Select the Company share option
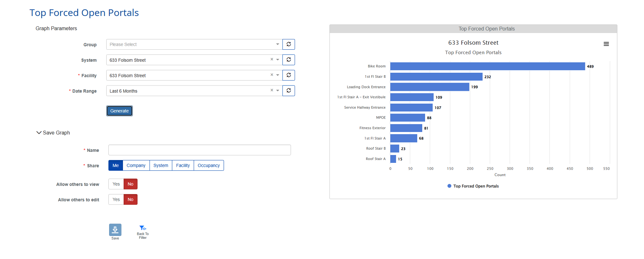 pyautogui.click(x=136, y=166)
